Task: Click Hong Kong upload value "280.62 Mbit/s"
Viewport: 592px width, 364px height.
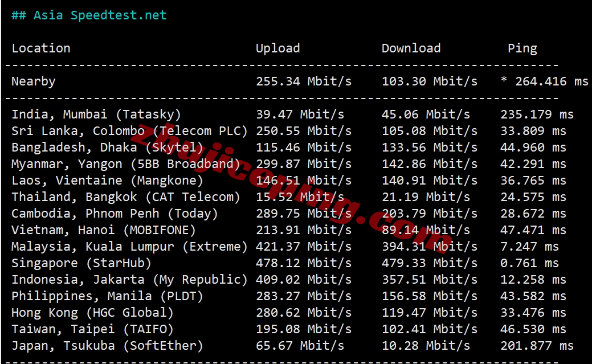Action: (x=304, y=313)
